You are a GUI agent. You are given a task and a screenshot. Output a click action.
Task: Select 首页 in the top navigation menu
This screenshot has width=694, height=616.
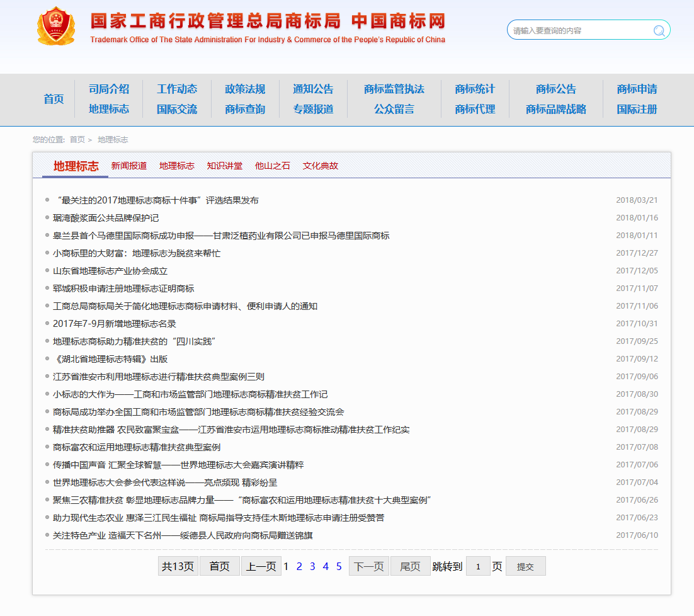pos(54,100)
